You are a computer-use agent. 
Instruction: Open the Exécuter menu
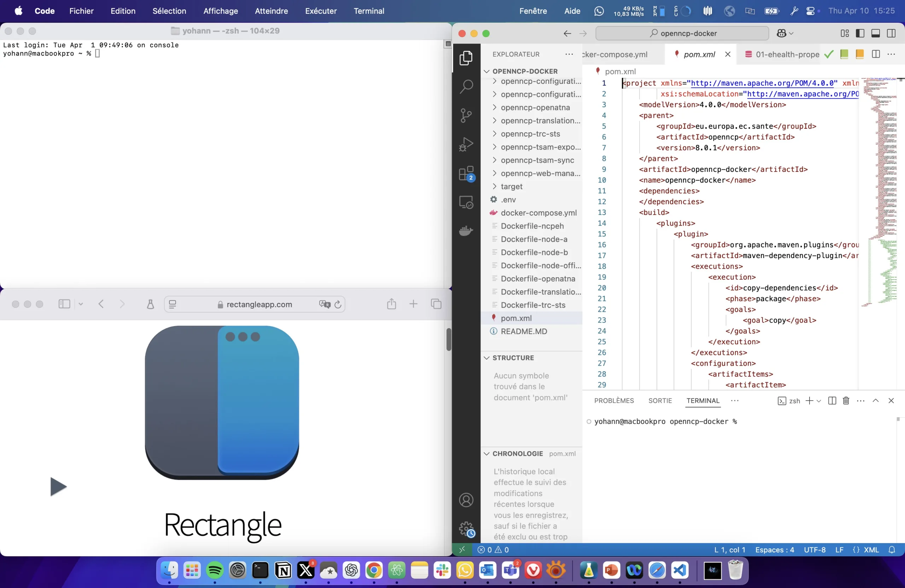tap(321, 11)
